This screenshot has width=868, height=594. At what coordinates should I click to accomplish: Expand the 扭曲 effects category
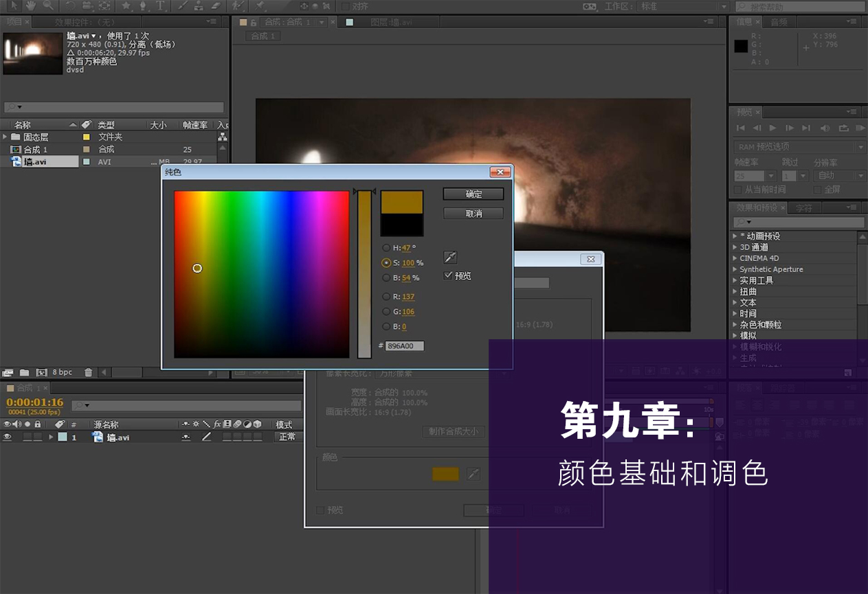coord(735,291)
